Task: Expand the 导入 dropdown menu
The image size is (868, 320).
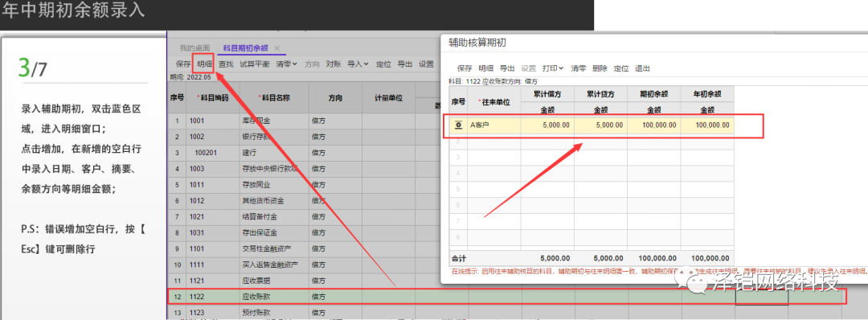Action: pos(358,64)
